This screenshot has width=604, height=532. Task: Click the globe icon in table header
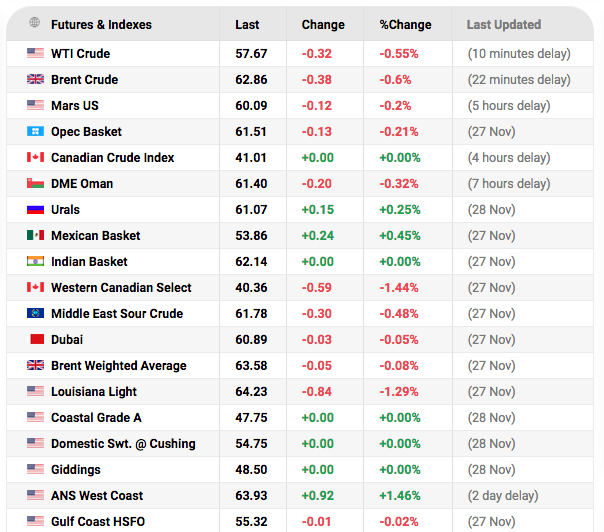(x=35, y=23)
